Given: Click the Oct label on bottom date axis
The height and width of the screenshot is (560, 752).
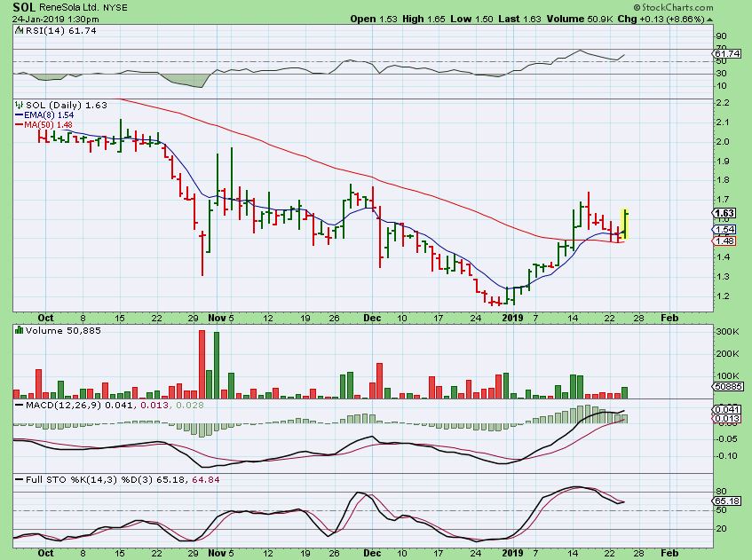Looking at the screenshot, I should pos(45,553).
